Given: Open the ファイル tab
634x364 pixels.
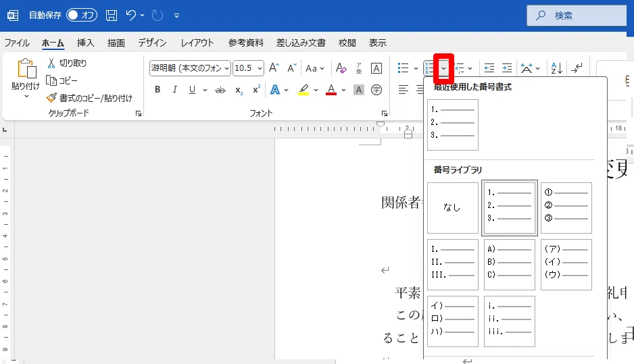Looking at the screenshot, I should 17,43.
